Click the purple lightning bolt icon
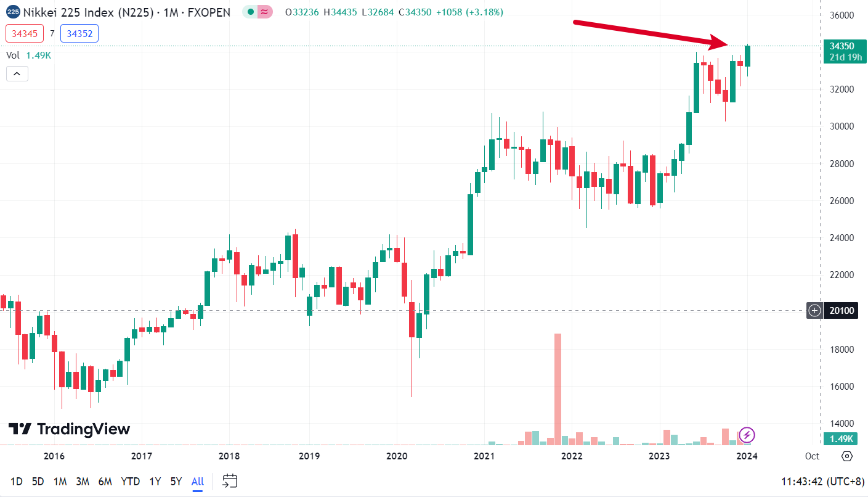The width and height of the screenshot is (868, 497). (747, 435)
